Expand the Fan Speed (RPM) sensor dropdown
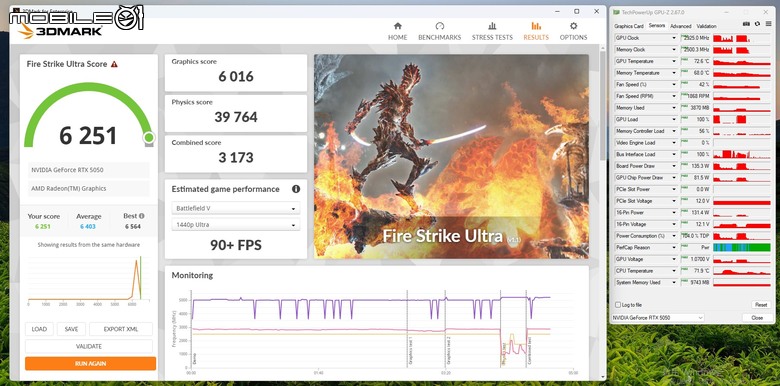The width and height of the screenshot is (780, 386). pos(675,96)
